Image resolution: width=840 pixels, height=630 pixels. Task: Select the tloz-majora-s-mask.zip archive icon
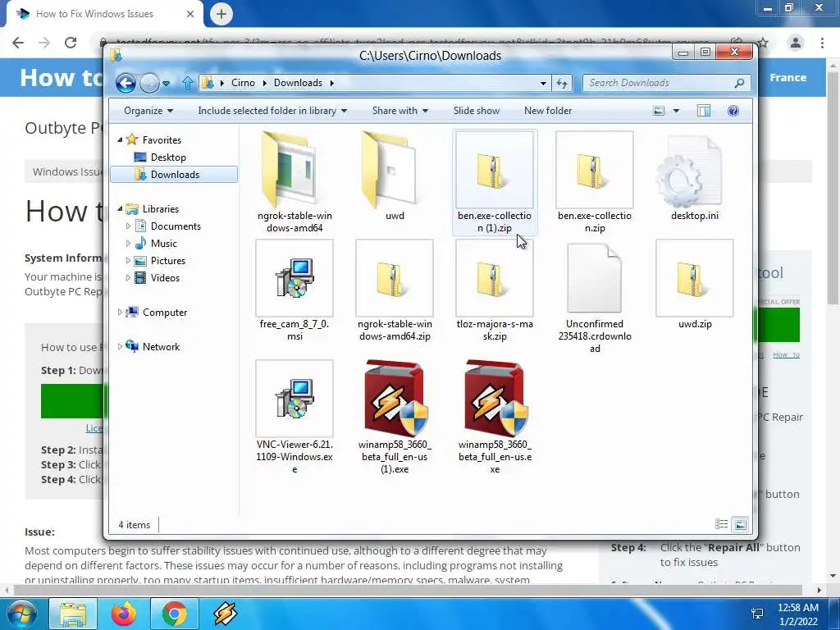point(494,278)
